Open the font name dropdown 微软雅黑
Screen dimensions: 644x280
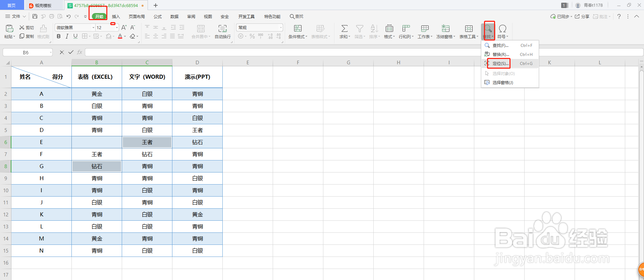pos(93,27)
